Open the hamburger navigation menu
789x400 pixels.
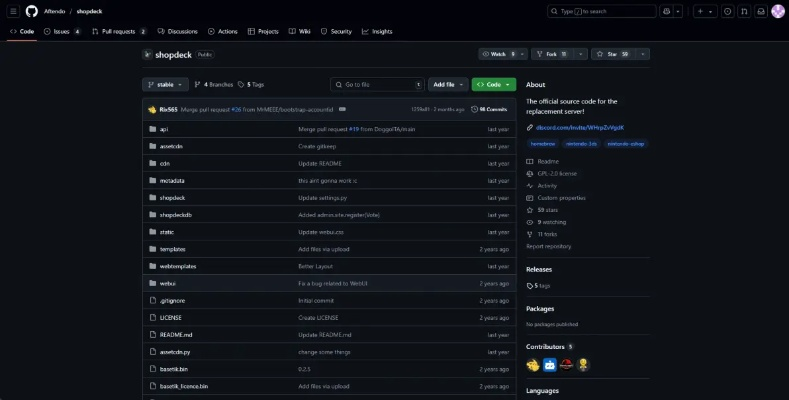pos(13,11)
